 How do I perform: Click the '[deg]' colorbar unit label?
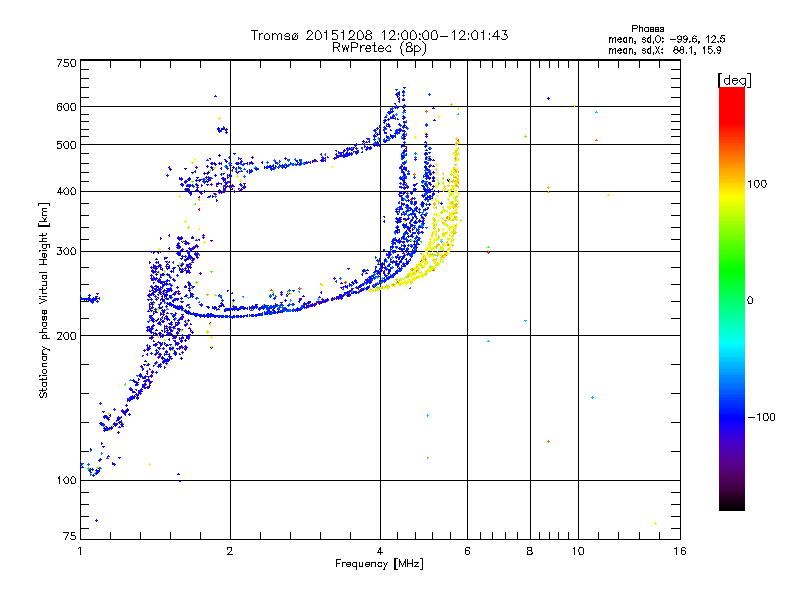coord(734,80)
